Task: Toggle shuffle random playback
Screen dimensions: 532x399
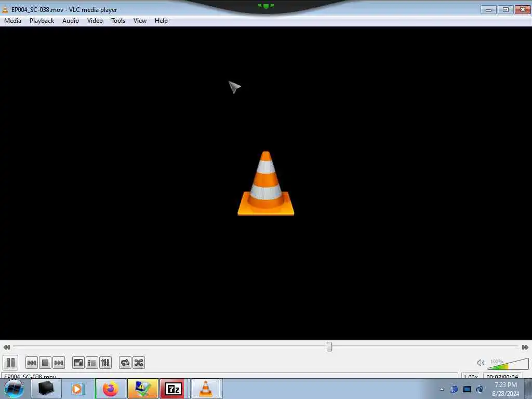Action: 139,363
